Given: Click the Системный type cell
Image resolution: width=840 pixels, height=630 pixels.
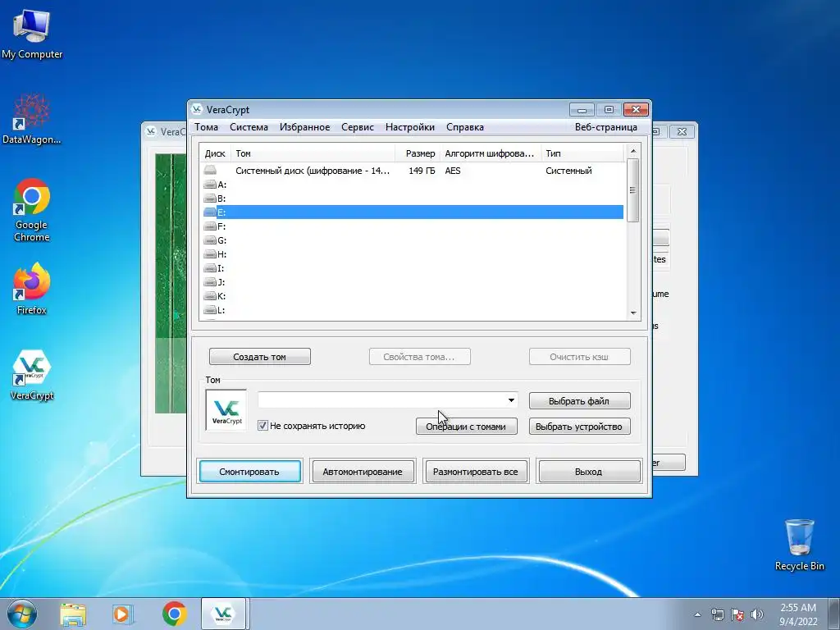Looking at the screenshot, I should [568, 171].
